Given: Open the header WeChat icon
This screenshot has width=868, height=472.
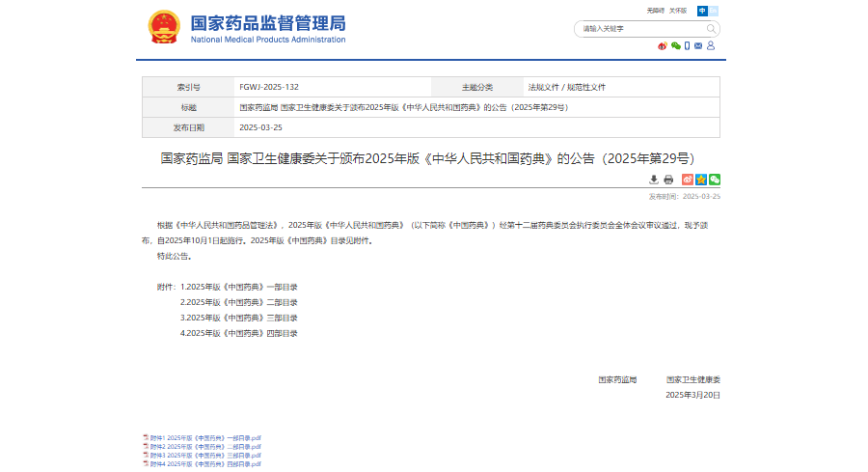Looking at the screenshot, I should (676, 46).
